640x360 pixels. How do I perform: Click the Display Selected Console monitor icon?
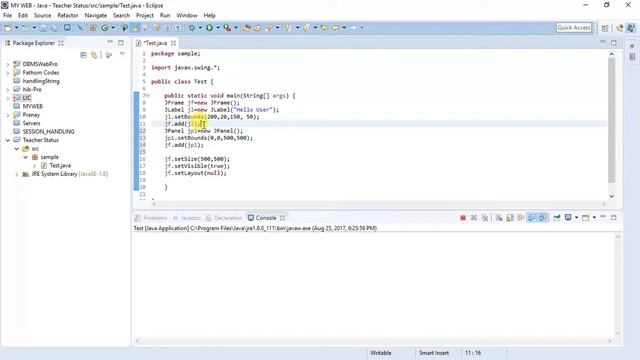point(568,218)
